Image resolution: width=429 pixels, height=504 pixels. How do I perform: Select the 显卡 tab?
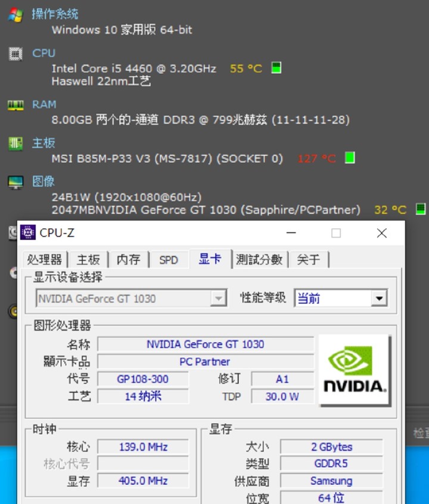point(210,259)
